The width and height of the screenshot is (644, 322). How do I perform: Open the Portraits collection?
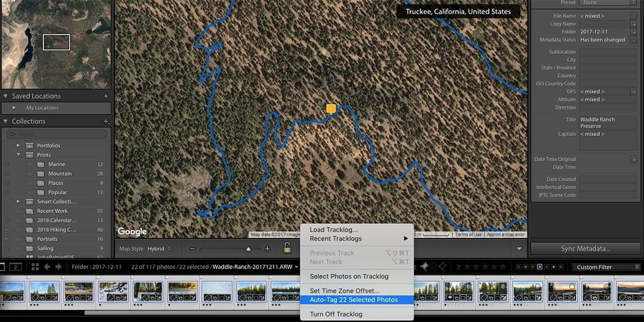point(47,239)
